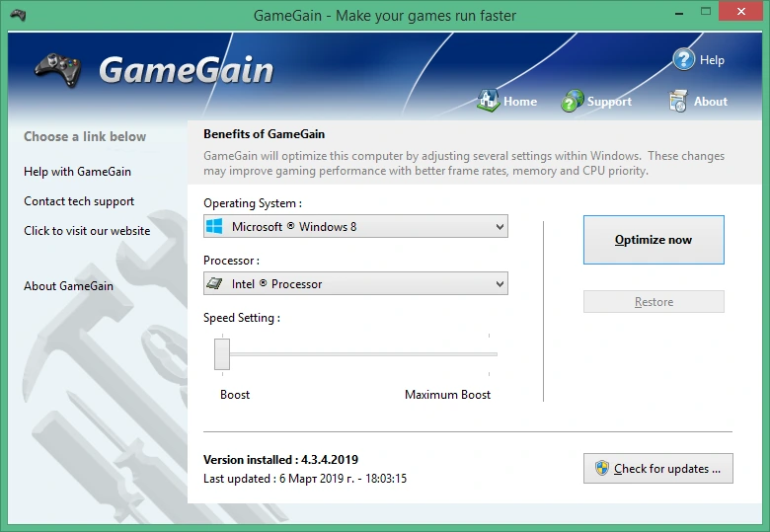Click the Home house icon
This screenshot has width=770, height=532.
pyautogui.click(x=488, y=101)
